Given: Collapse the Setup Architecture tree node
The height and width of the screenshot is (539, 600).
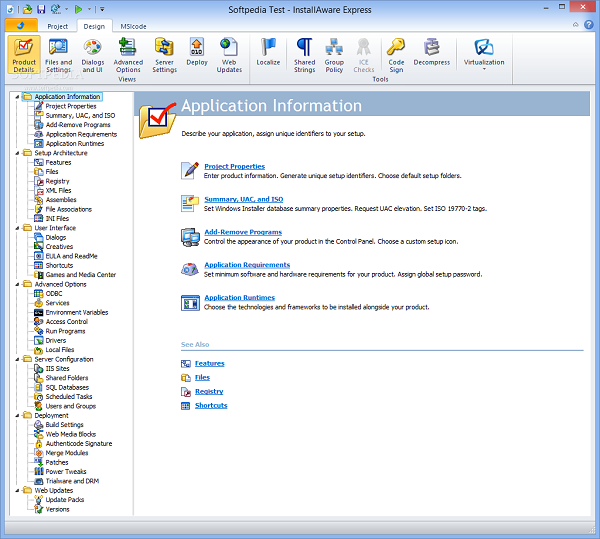Looking at the screenshot, I should pos(17,153).
